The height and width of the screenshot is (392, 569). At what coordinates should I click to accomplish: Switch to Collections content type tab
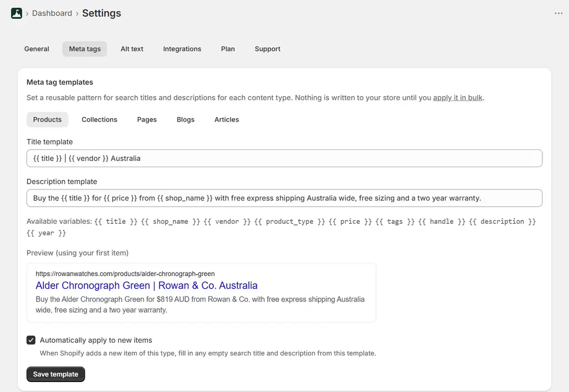click(x=99, y=120)
